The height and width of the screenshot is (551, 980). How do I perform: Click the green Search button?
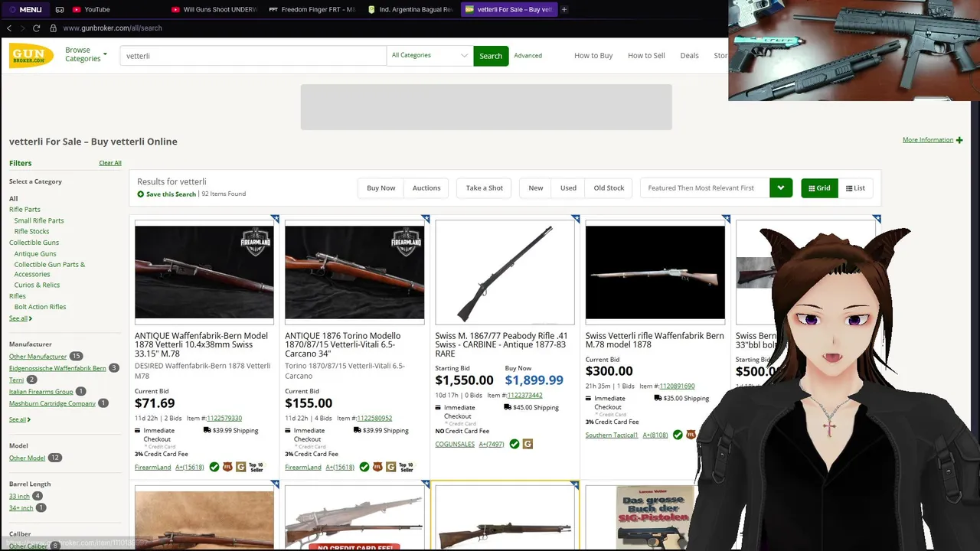(491, 56)
